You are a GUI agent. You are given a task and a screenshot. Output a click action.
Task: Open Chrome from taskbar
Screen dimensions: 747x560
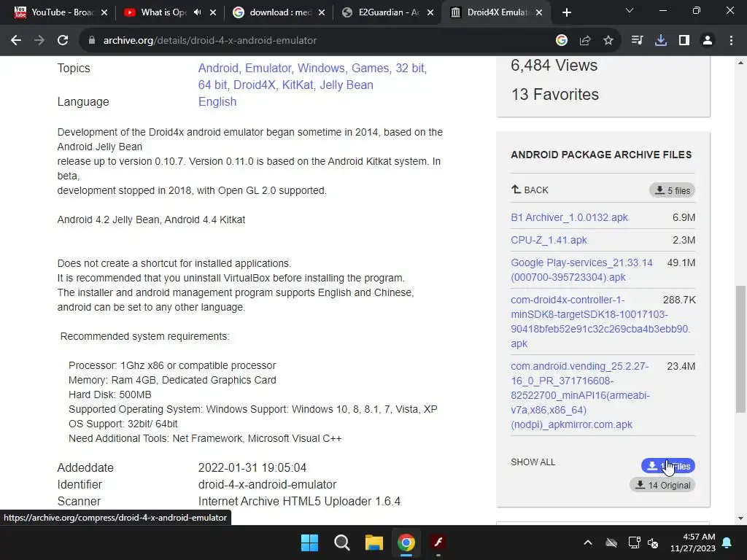click(406, 542)
